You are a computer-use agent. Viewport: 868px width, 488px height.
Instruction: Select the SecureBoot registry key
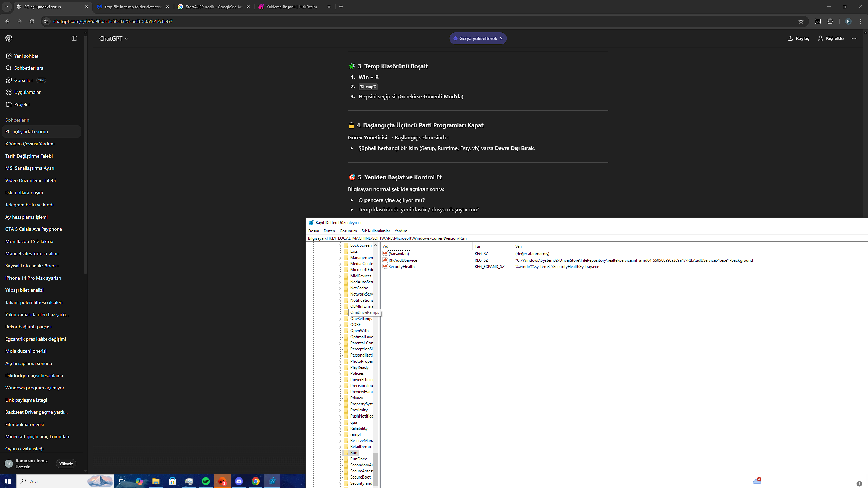tap(360, 477)
